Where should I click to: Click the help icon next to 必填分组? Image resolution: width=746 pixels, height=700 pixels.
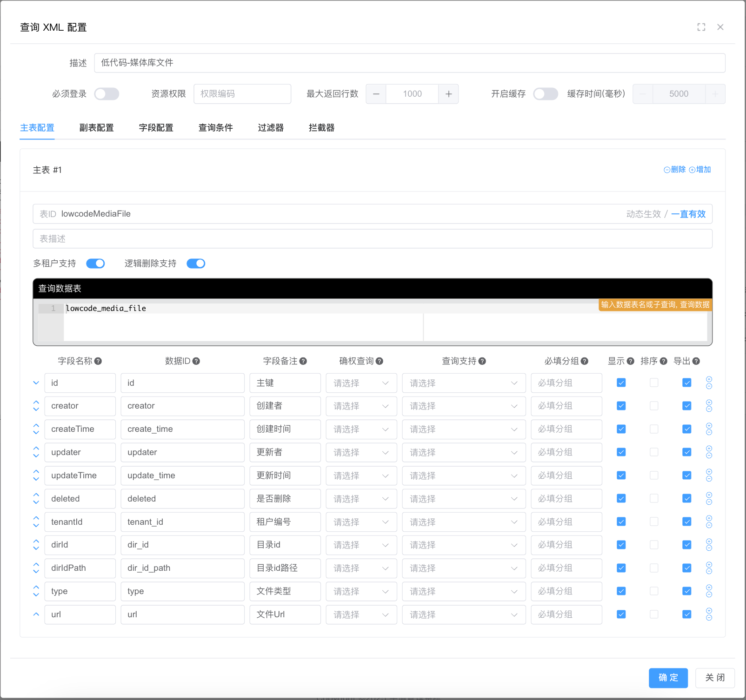coord(585,361)
